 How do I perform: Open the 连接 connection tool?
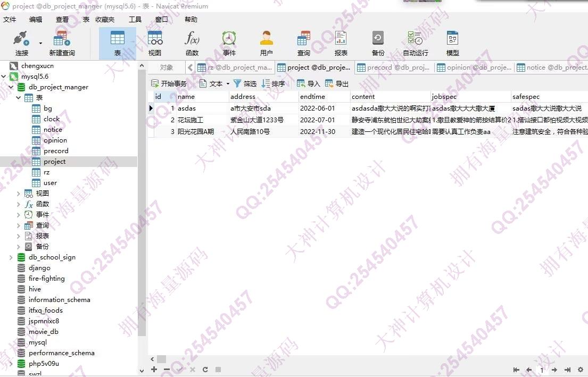click(x=21, y=43)
